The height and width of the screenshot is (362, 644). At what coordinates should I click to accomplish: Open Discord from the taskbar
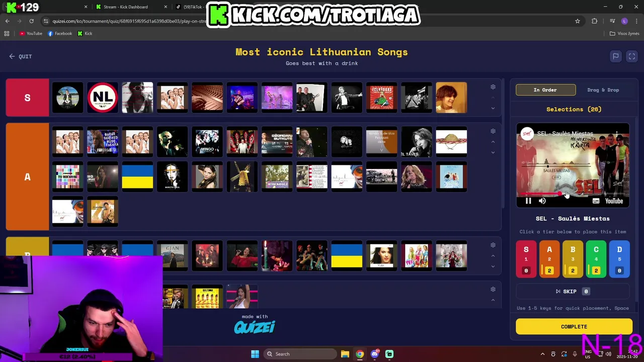point(375,354)
